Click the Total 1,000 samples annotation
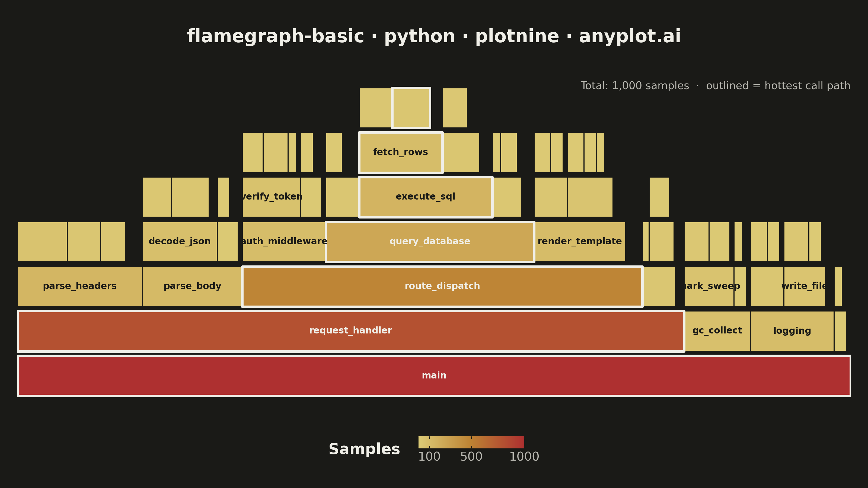 click(x=635, y=86)
